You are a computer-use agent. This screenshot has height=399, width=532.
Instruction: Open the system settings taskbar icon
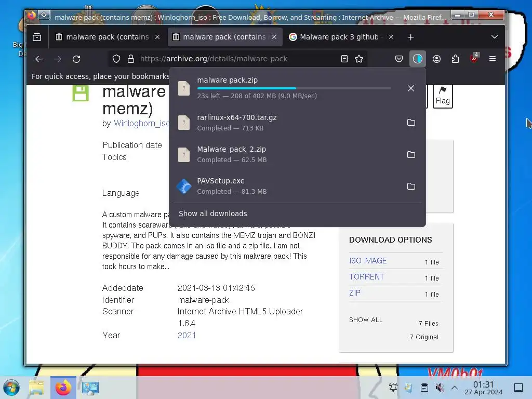90,388
